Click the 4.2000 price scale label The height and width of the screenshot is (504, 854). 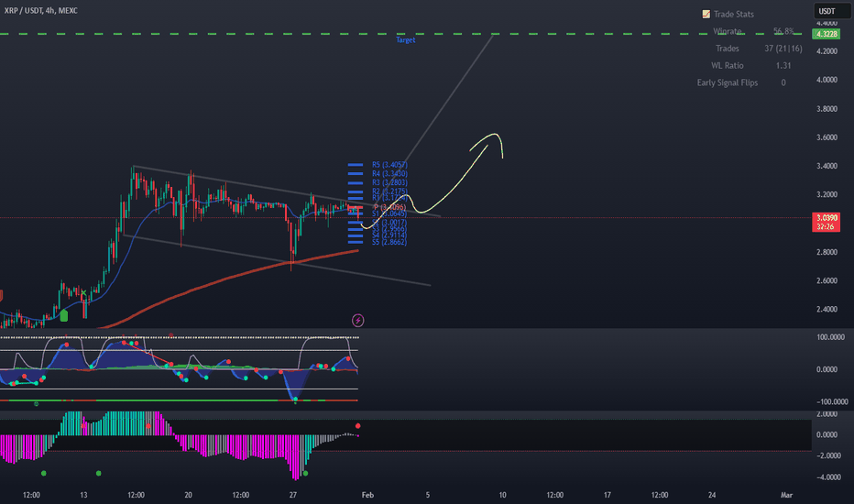(827, 51)
